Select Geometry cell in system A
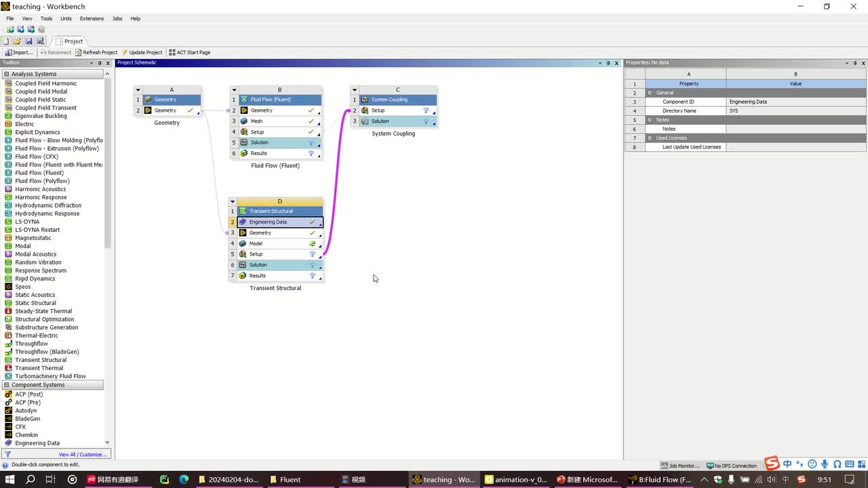 [x=172, y=110]
